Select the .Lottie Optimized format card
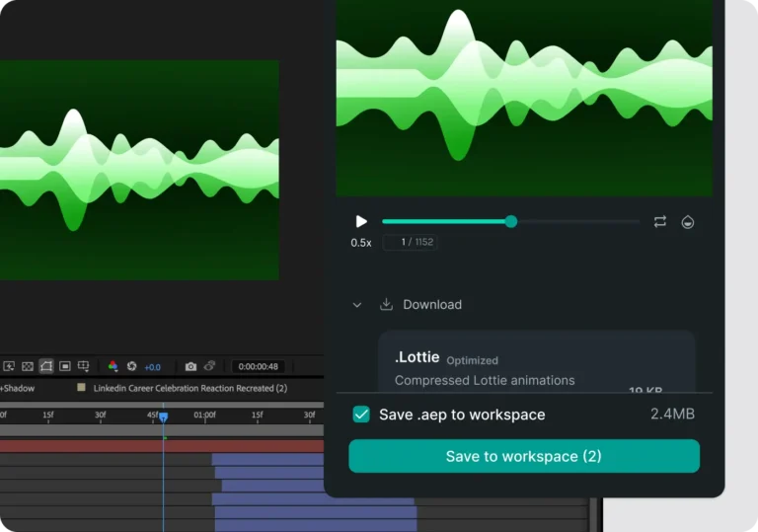This screenshot has height=532, width=758. 537,361
